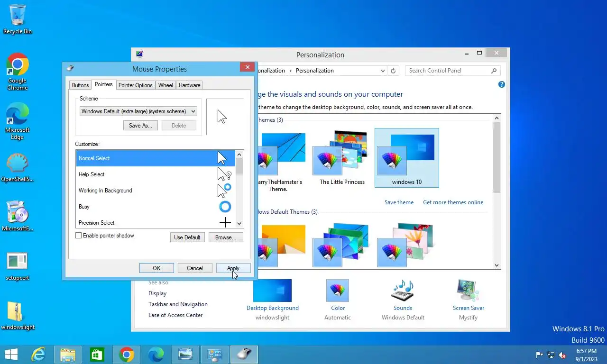607x364 pixels.
Task: Open Microsoft Edge desktop shortcut
Action: pos(17,120)
